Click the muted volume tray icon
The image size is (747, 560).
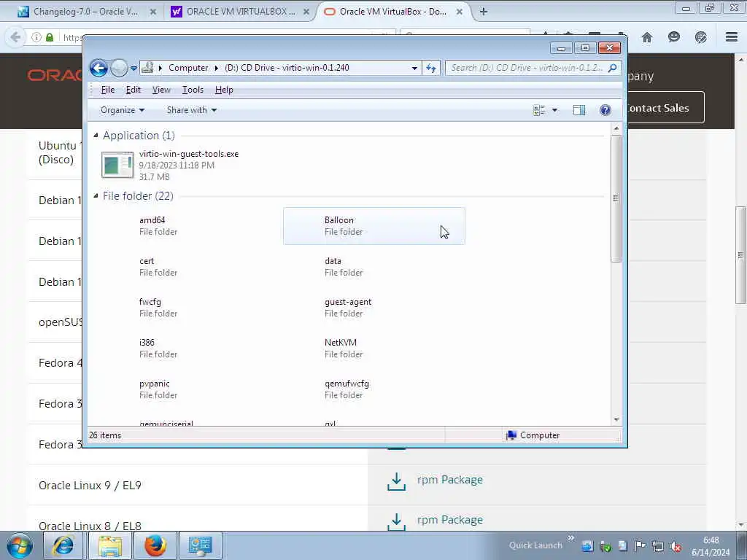coord(675,546)
